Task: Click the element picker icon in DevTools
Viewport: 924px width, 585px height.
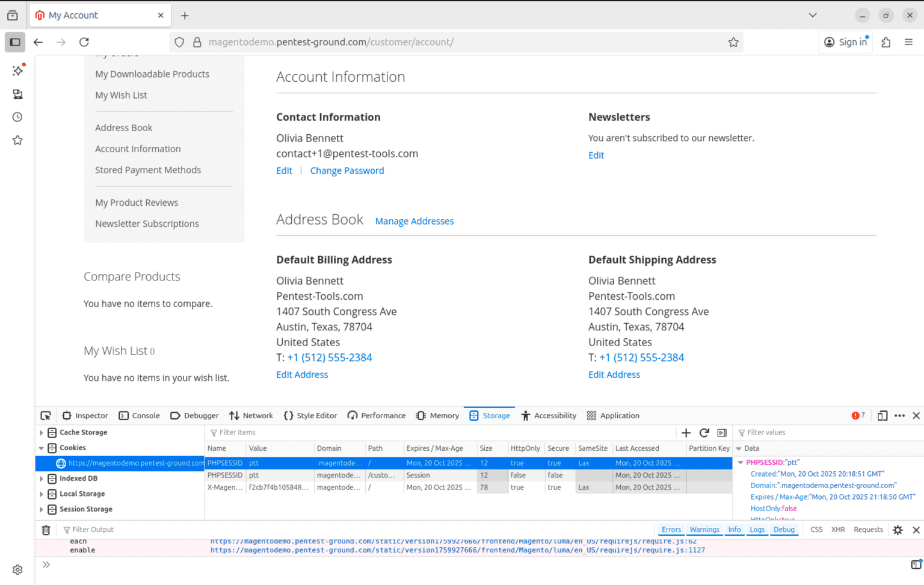Action: pyautogui.click(x=46, y=416)
